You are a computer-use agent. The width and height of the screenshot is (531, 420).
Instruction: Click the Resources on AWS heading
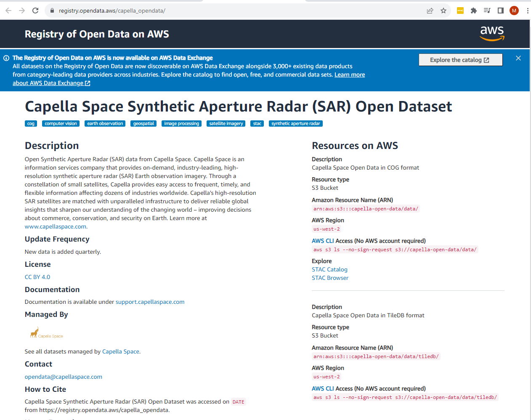355,146
